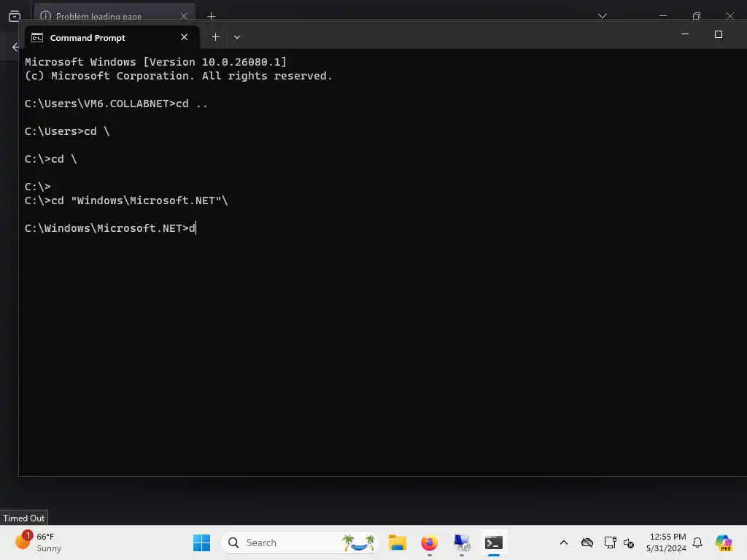Click the 'Microsoft Windows [Version 10.0.26080.1]' line

pos(156,62)
